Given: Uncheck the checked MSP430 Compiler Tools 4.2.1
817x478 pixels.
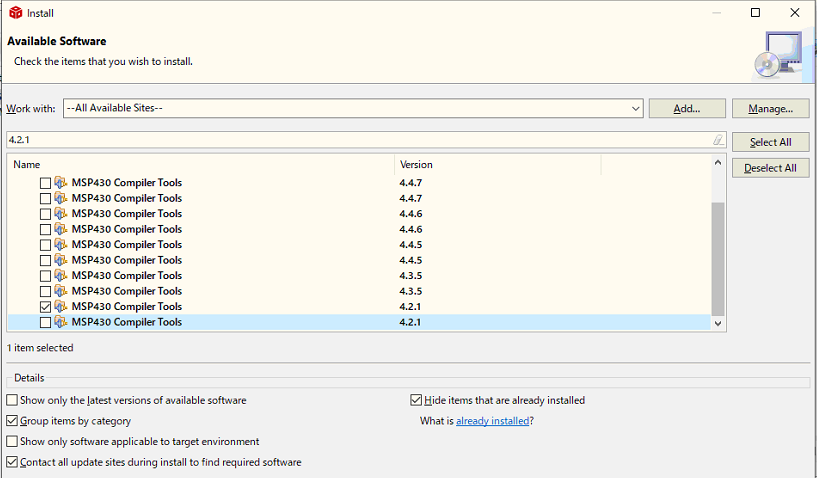Looking at the screenshot, I should click(x=45, y=306).
